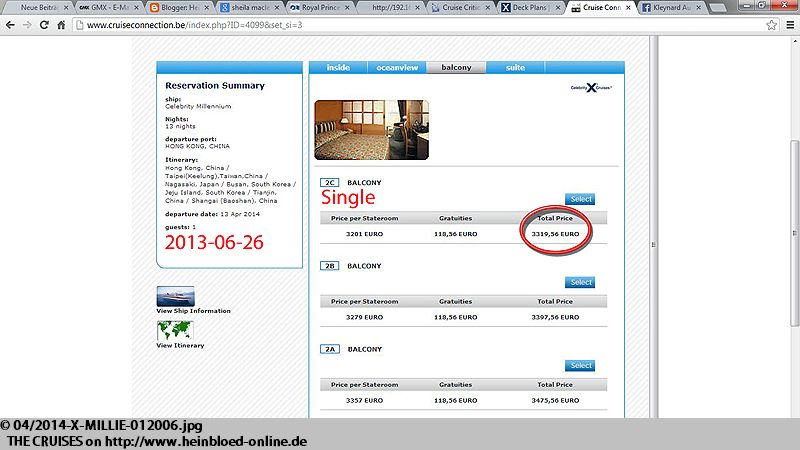Select the 2C Balcony stateroom
800x450 pixels.
click(580, 199)
